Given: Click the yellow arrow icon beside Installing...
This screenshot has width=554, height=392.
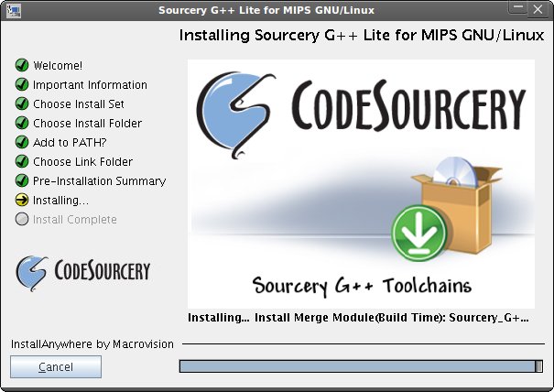Looking at the screenshot, I should 22,200.
